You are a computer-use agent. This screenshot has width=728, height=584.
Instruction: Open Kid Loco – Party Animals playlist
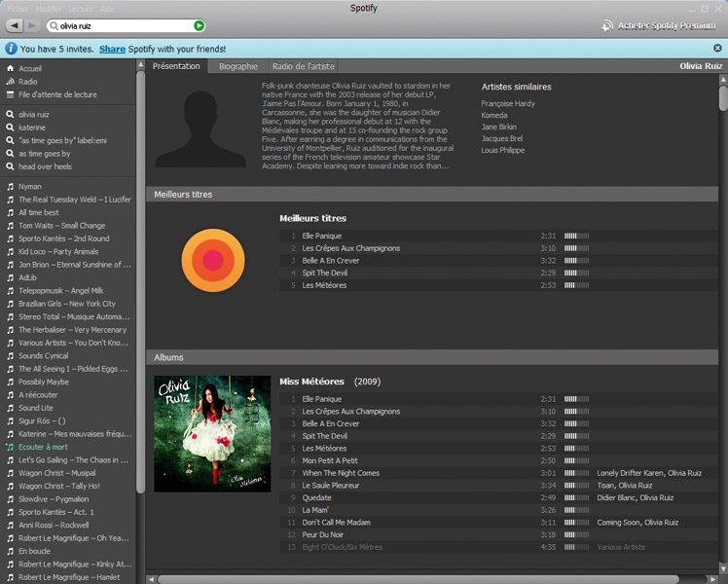pyautogui.click(x=58, y=251)
